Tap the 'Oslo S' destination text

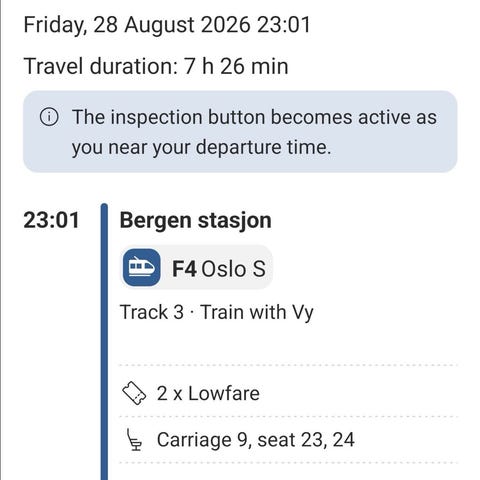point(234,269)
